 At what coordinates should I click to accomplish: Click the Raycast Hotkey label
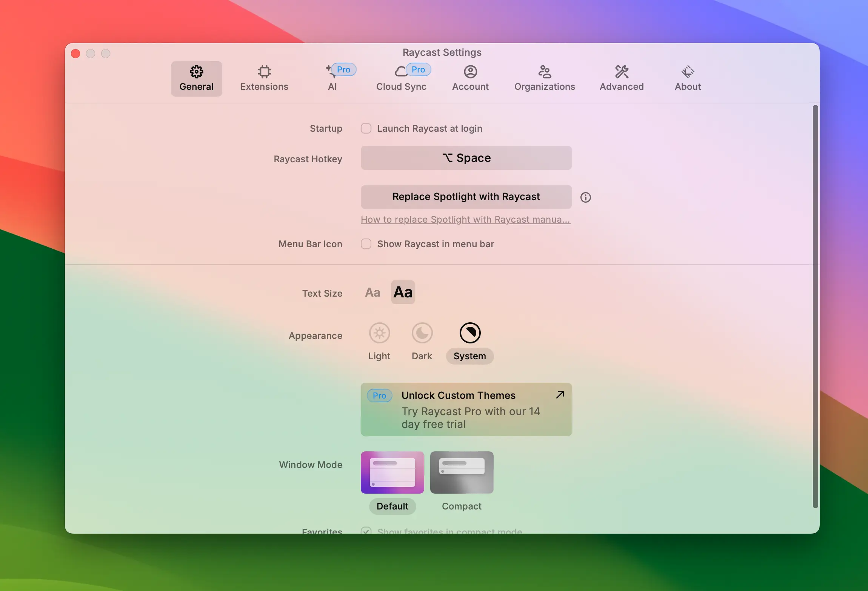click(308, 159)
